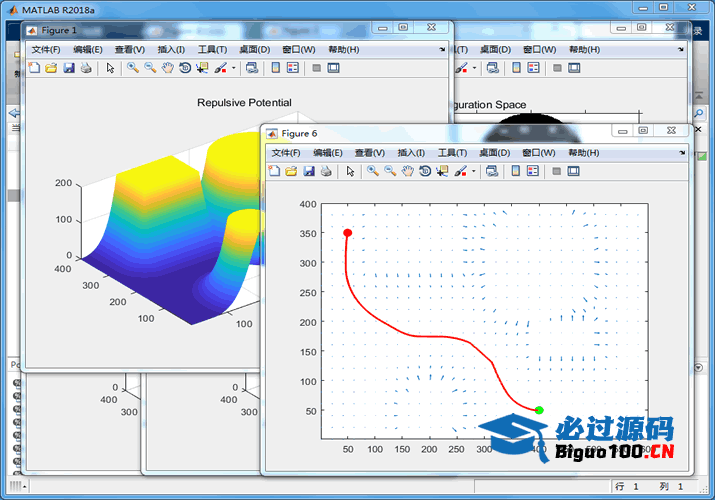Click dock arrow at right of Figure 6 menubar
This screenshot has height=500, width=715.
(682, 153)
